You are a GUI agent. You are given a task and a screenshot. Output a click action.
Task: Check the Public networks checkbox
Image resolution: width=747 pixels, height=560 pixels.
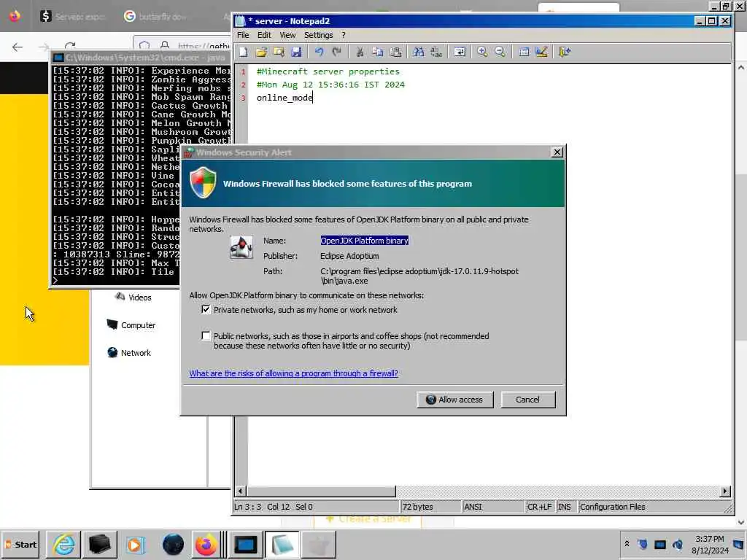(x=206, y=335)
